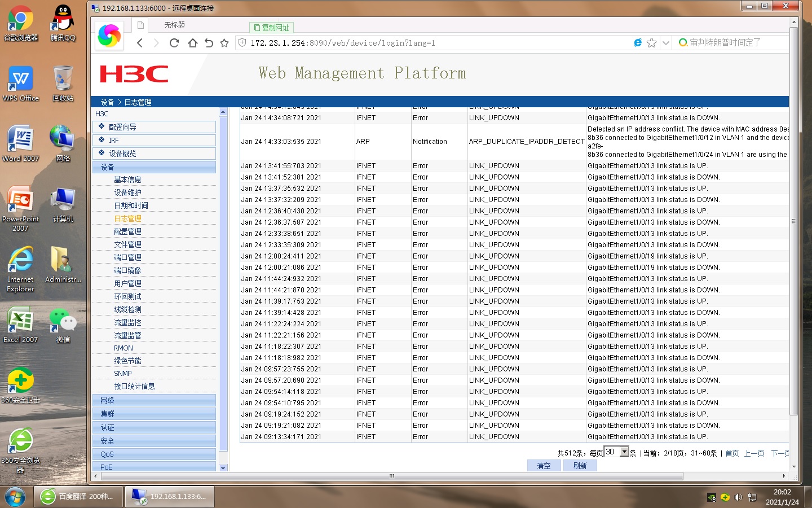
Task: Select 基本信息 in the device menu
Action: [x=127, y=179]
